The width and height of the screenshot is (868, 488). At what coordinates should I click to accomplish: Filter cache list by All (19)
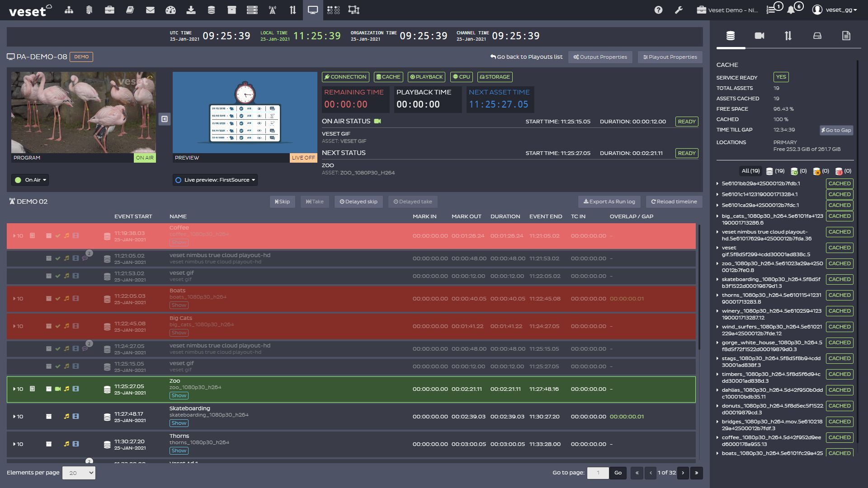[x=750, y=171]
